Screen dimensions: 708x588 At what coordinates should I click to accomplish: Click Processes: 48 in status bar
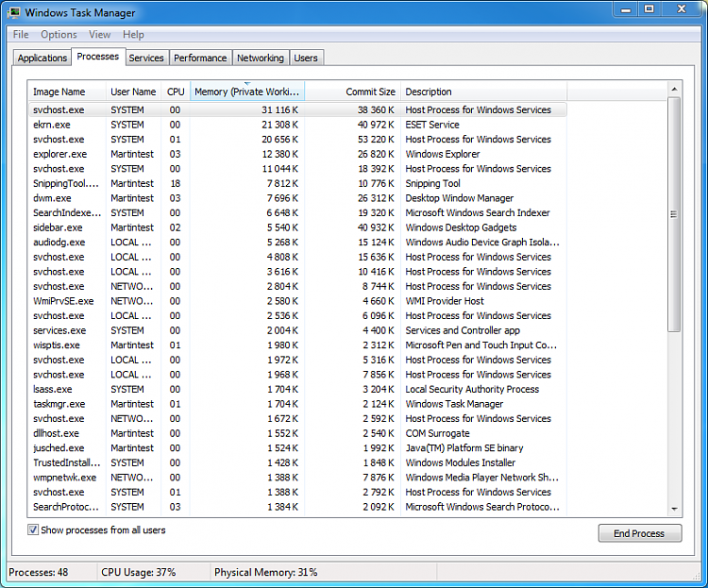[39, 572]
